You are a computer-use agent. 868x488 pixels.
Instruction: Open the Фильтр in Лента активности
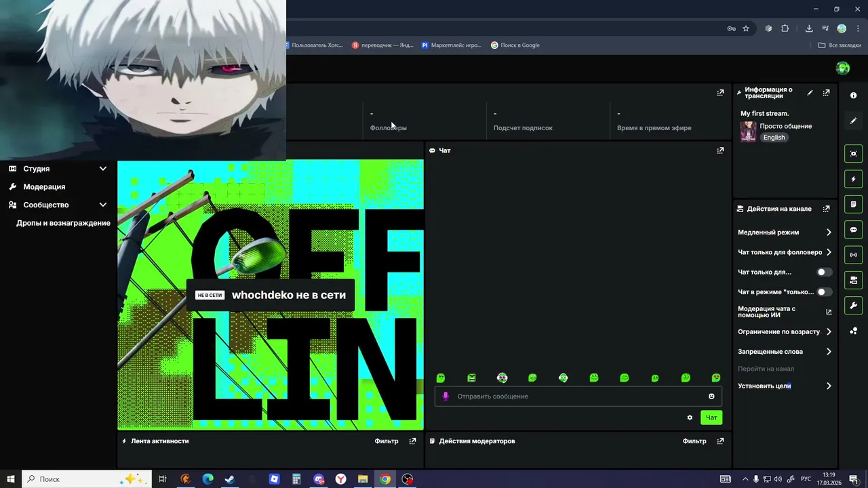click(x=387, y=441)
